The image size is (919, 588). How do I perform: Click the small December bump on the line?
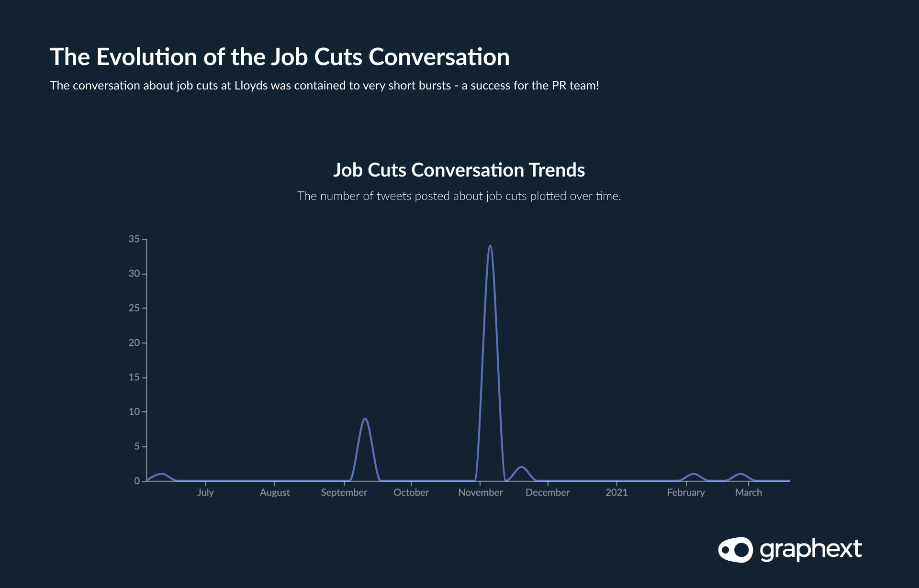pyautogui.click(x=522, y=467)
